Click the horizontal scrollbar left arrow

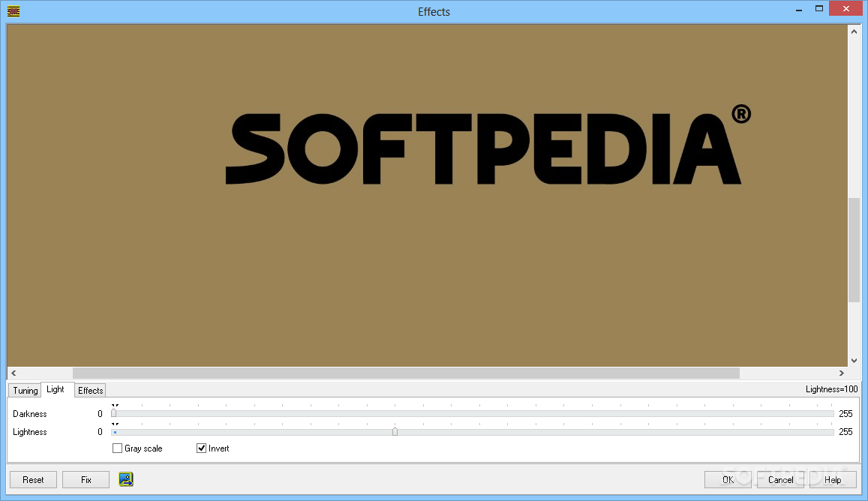[x=14, y=373]
